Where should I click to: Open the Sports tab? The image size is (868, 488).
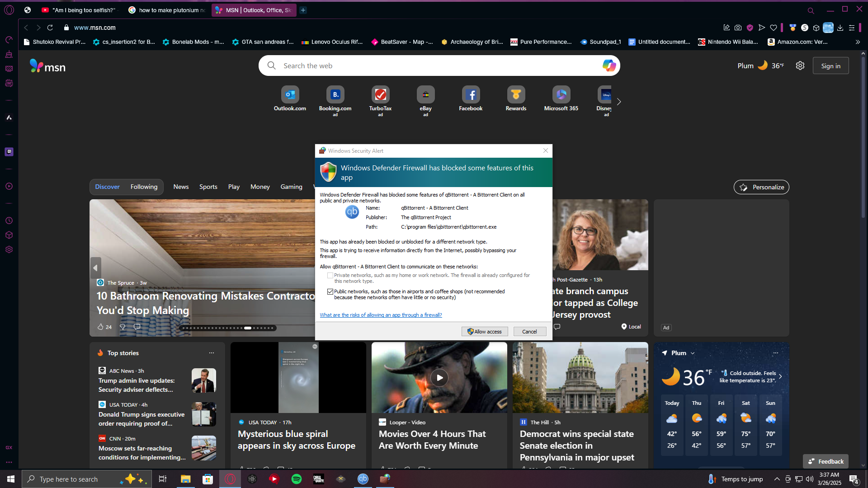point(208,187)
